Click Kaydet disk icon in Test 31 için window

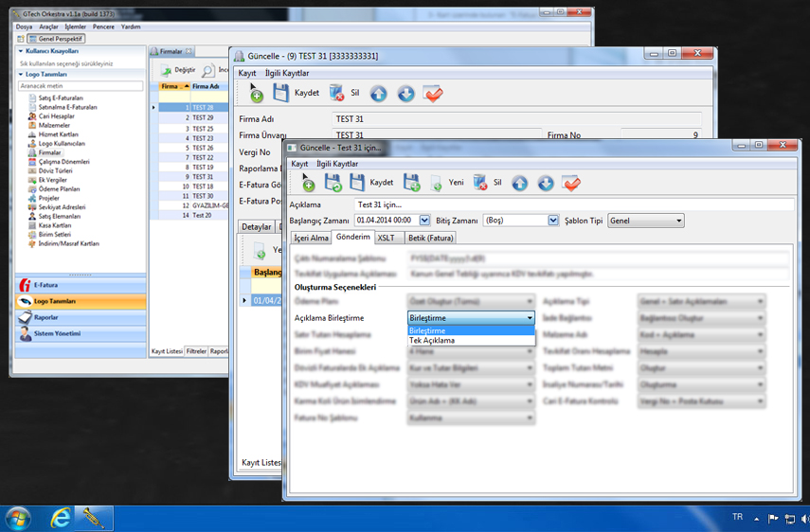357,182
